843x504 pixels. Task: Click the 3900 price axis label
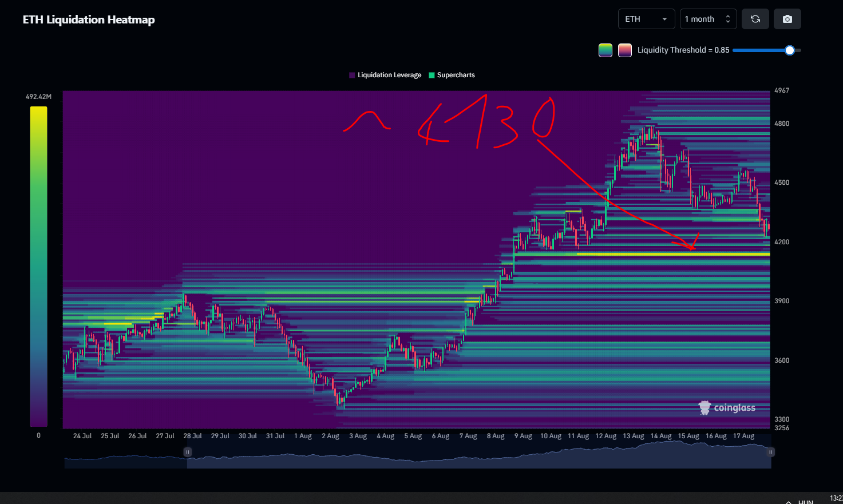pos(781,301)
